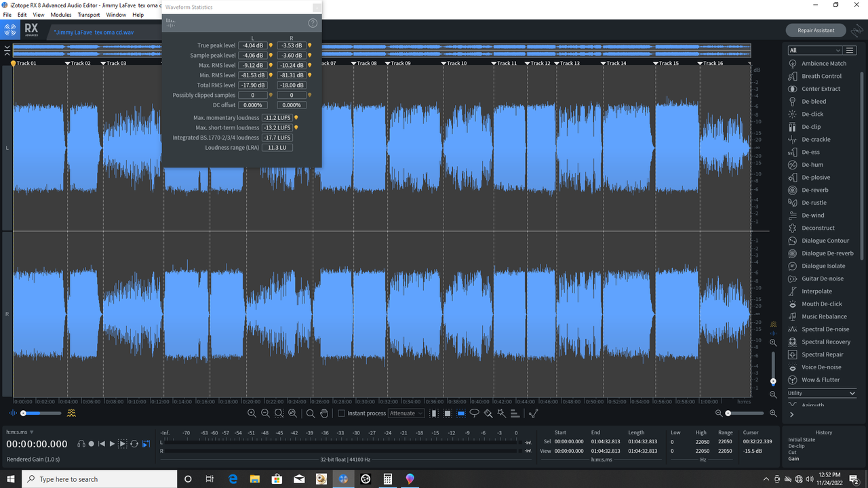Collapse the waveform overview arrows

pyautogui.click(x=7, y=50)
